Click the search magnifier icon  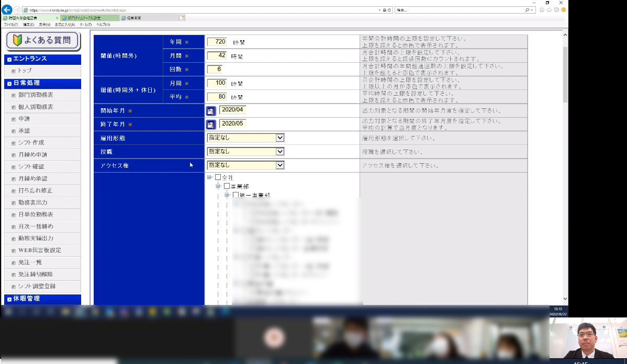[x=528, y=10]
